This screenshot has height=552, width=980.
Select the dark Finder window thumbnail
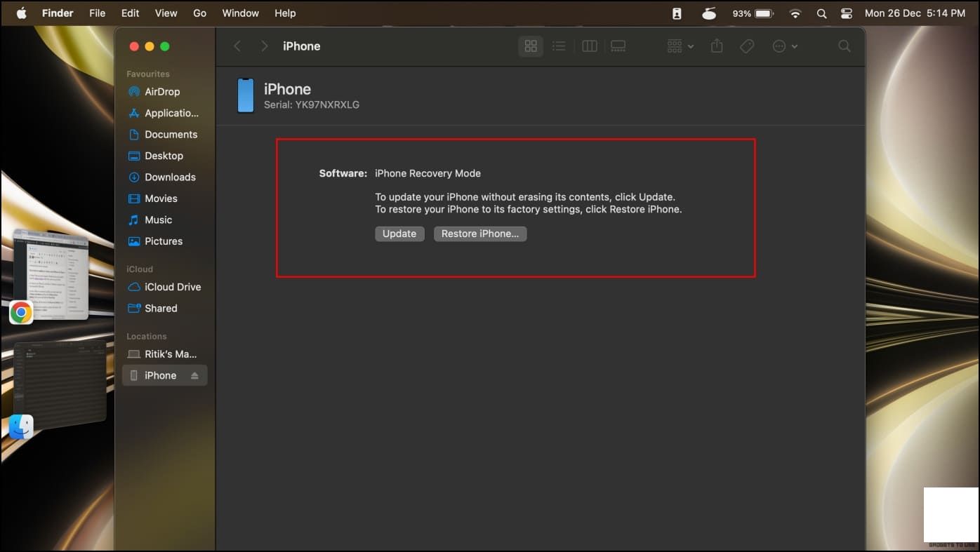tap(60, 385)
